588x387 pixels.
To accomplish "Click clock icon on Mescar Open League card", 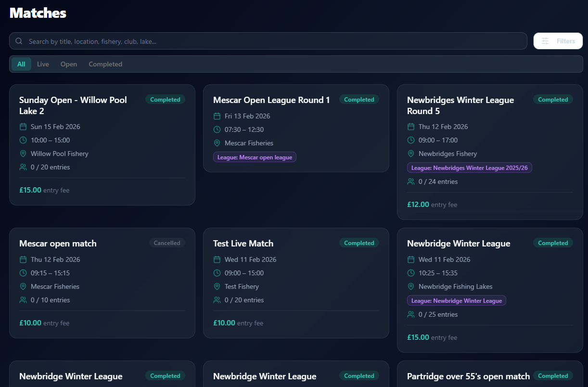I will click(217, 130).
